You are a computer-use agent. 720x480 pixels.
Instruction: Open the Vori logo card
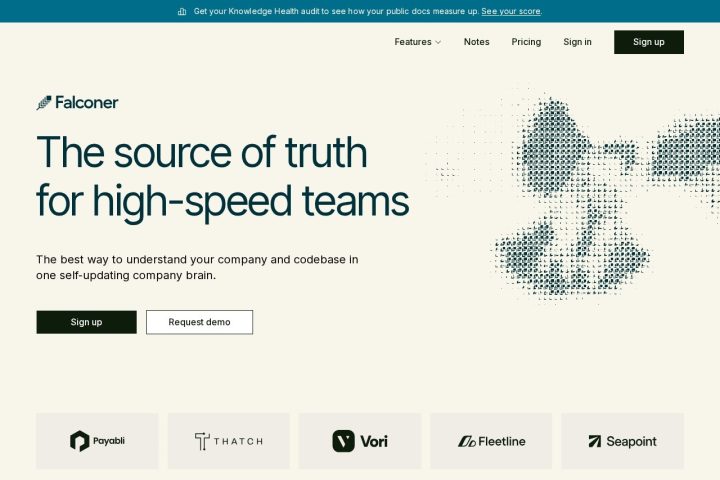360,441
